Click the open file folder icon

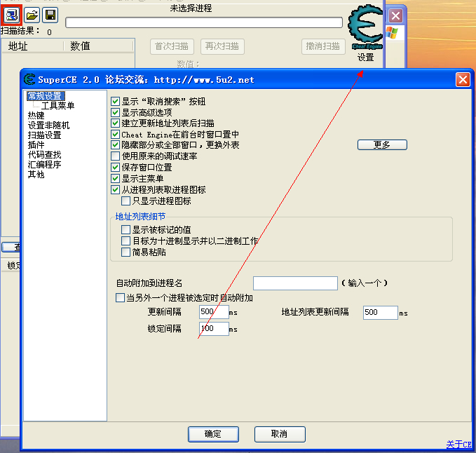32,15
